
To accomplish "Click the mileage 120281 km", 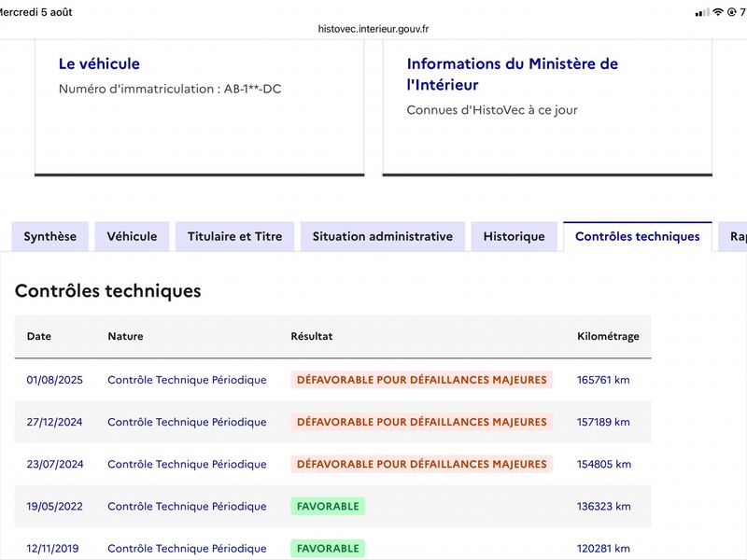I will [603, 549].
